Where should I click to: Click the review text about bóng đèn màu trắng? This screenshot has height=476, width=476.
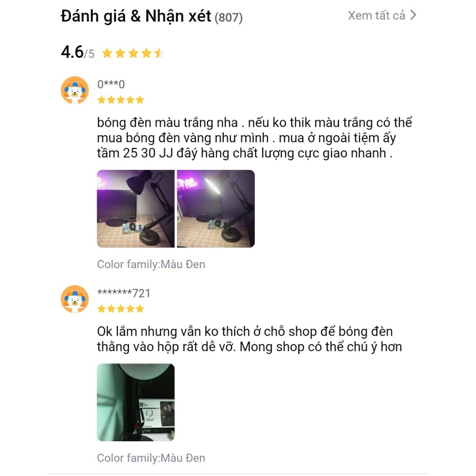click(254, 138)
